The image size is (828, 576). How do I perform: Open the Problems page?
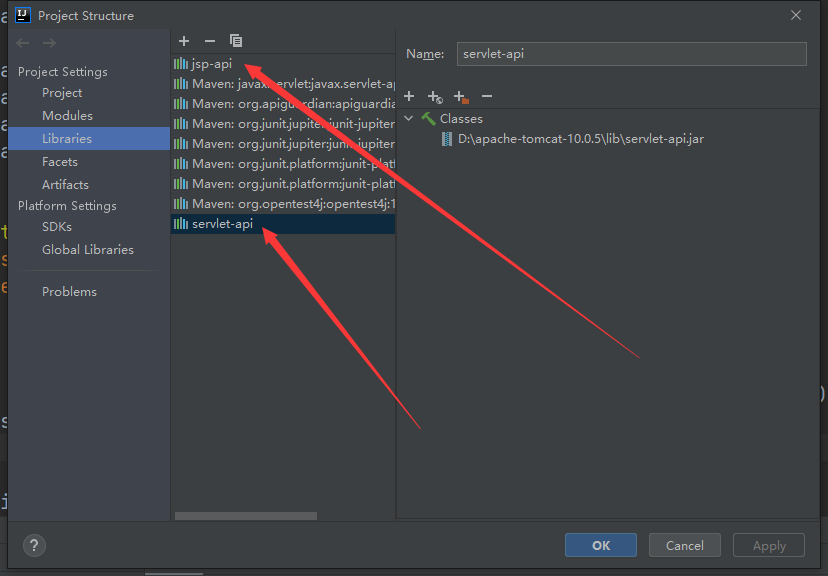[69, 292]
